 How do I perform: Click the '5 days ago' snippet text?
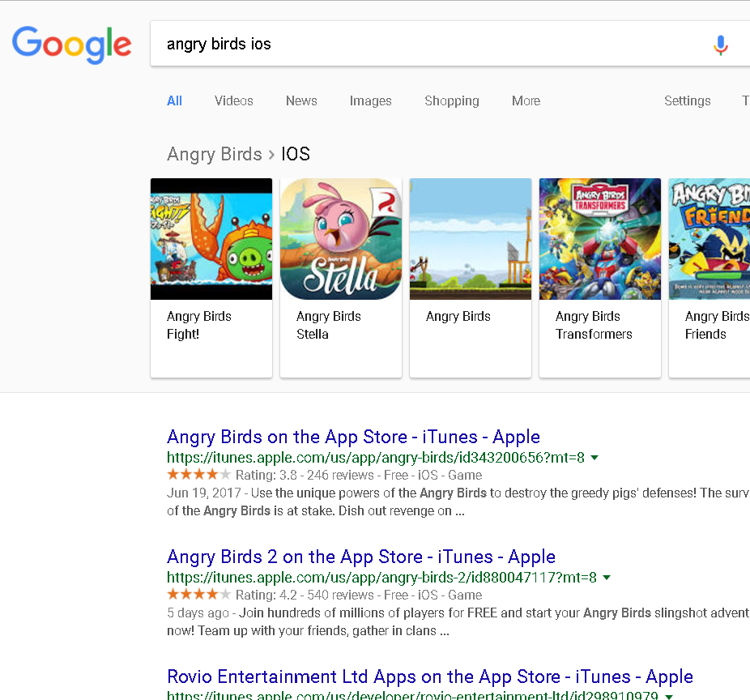[198, 613]
